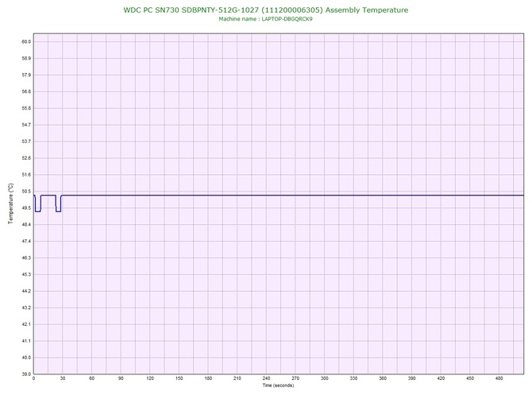Click the 300 seconds x-axis label
Image resolution: width=532 pixels, height=399 pixels.
point(325,378)
